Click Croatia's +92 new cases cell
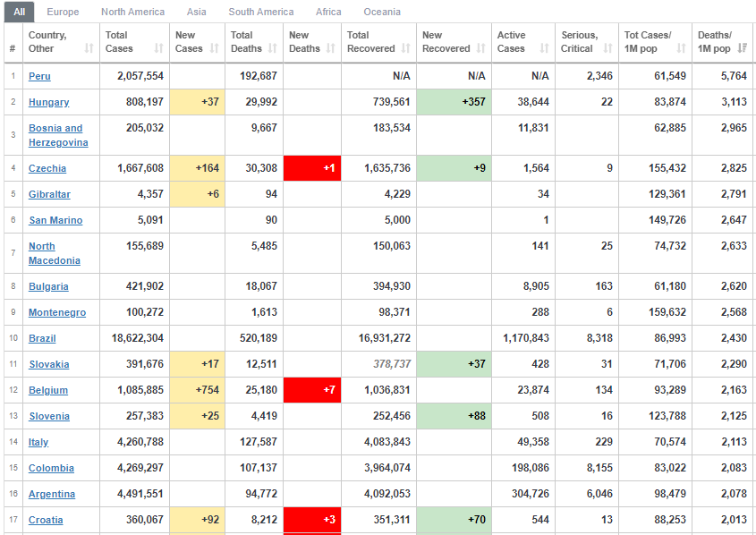The width and height of the screenshot is (756, 535). (197, 520)
